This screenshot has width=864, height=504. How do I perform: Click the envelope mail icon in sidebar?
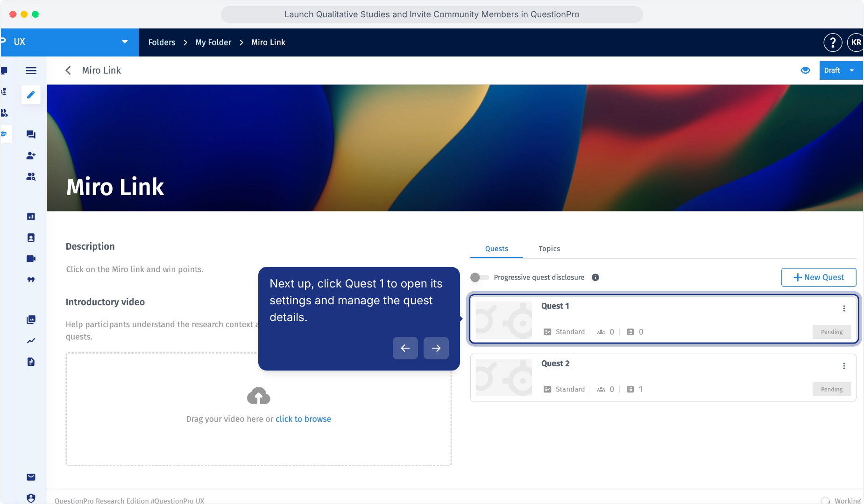pos(31,477)
